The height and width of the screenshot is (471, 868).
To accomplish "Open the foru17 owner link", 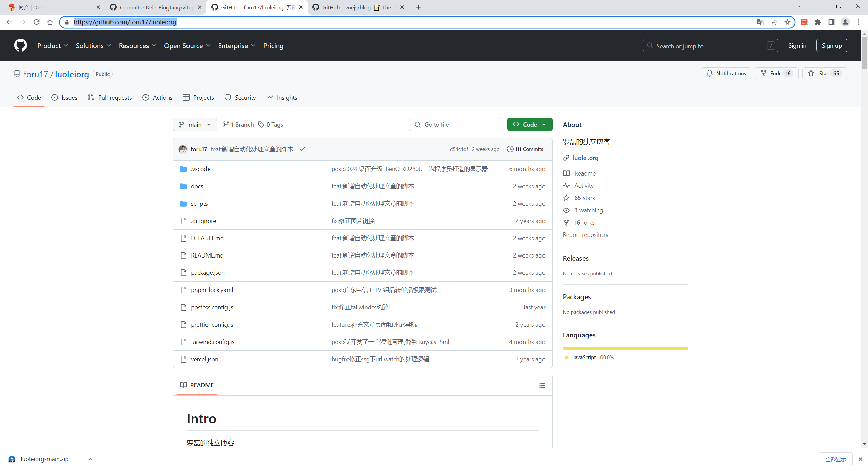I will 36,74.
